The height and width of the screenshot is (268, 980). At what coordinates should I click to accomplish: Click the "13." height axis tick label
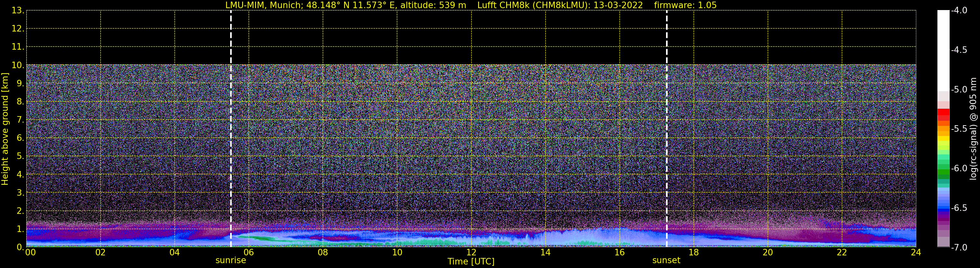tap(18, 11)
